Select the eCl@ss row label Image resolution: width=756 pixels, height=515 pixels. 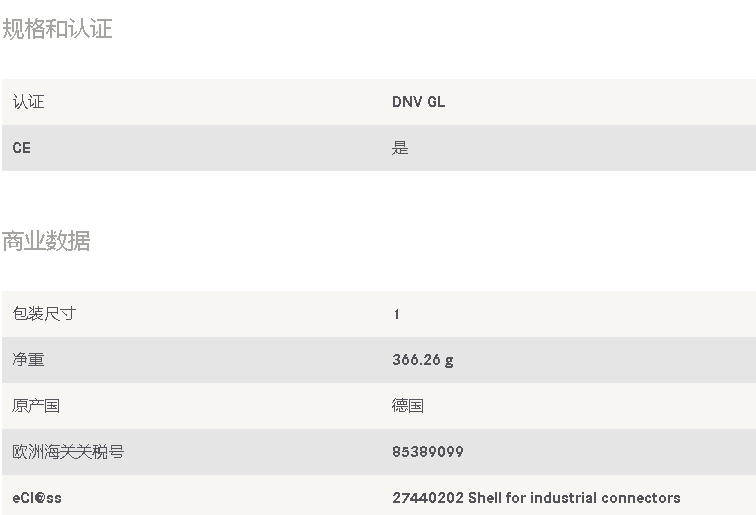(x=37, y=498)
